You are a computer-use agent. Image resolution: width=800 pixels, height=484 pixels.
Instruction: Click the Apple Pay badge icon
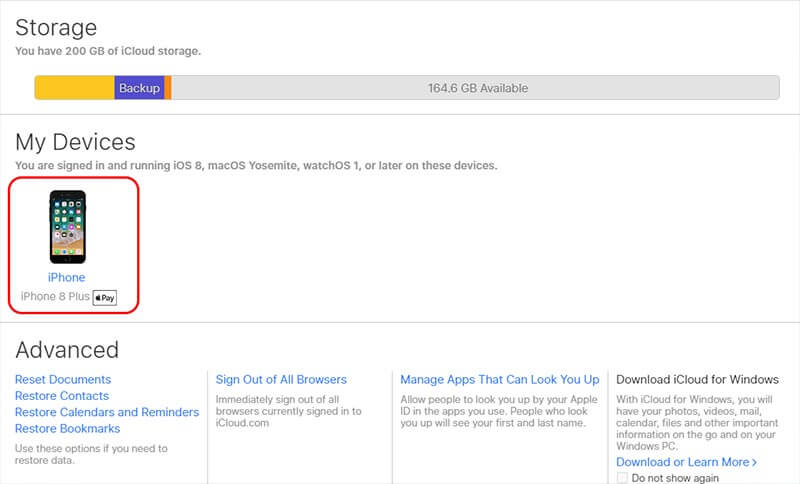105,297
